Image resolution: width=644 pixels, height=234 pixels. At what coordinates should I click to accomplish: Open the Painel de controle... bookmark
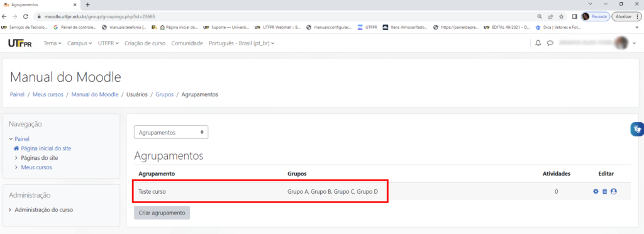[x=75, y=28]
